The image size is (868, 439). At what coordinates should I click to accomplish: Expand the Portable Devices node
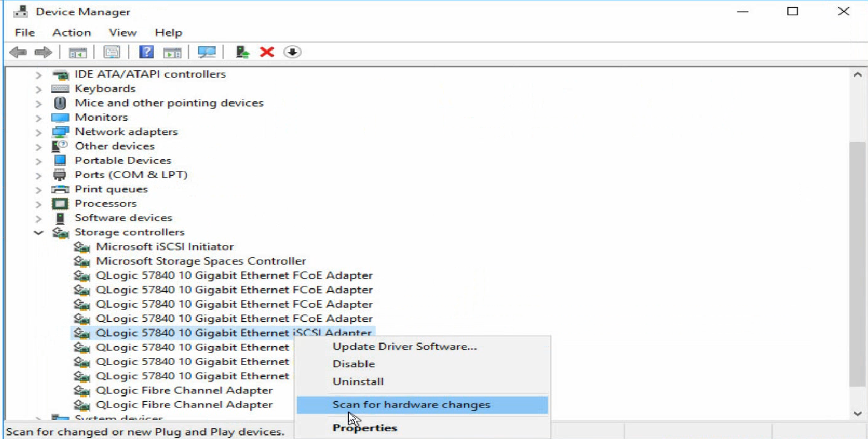(38, 161)
